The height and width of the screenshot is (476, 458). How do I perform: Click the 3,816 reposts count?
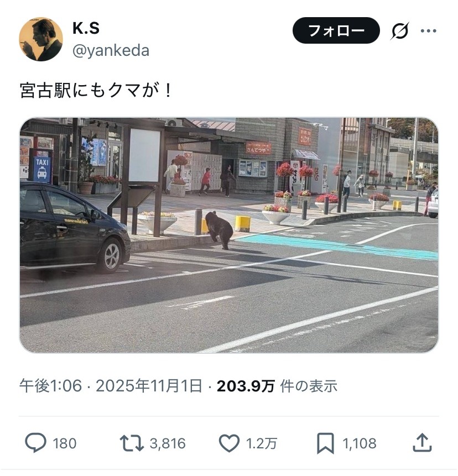168,443
